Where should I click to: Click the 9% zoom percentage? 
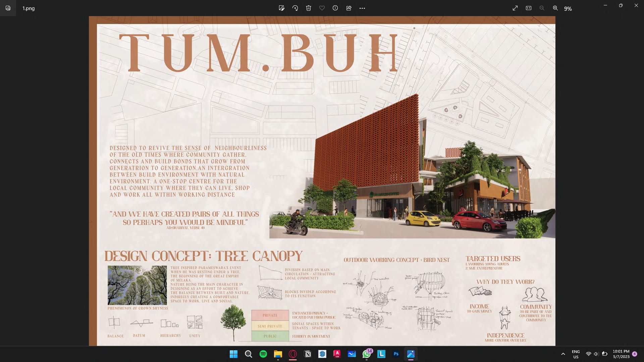[x=568, y=9]
